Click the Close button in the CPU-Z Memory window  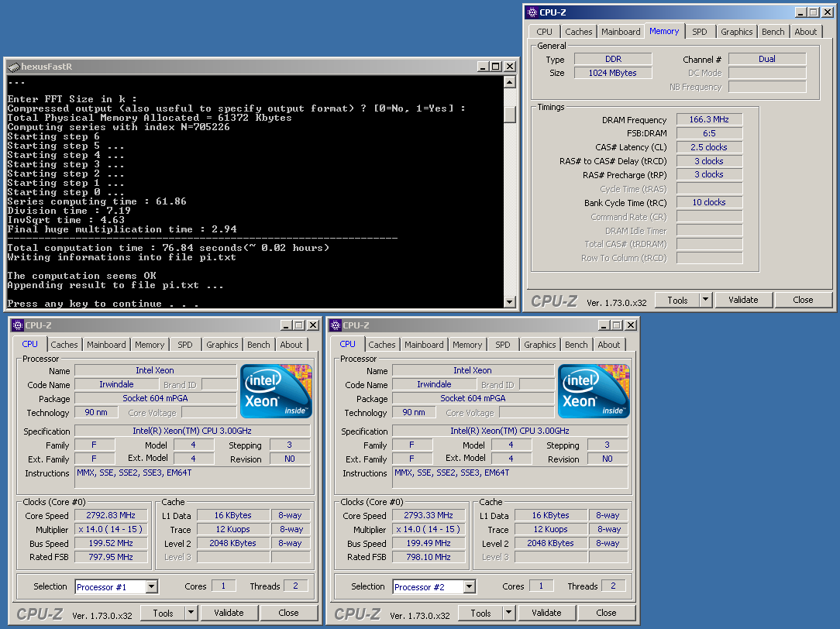coord(803,300)
